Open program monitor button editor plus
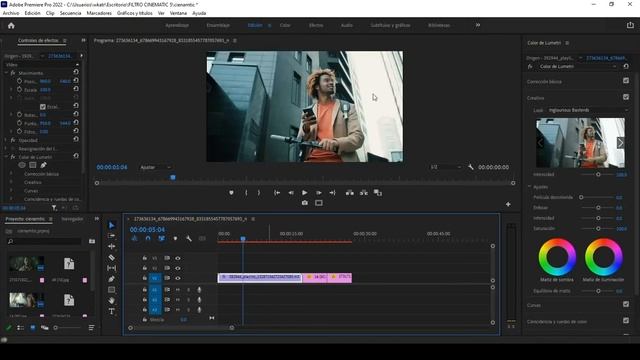The image size is (640, 360). point(508,204)
